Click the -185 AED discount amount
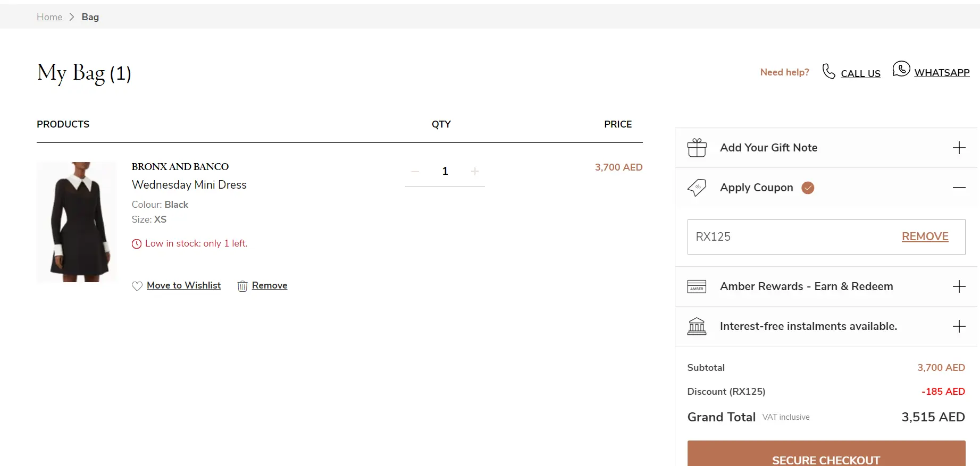The height and width of the screenshot is (466, 980). (x=943, y=392)
